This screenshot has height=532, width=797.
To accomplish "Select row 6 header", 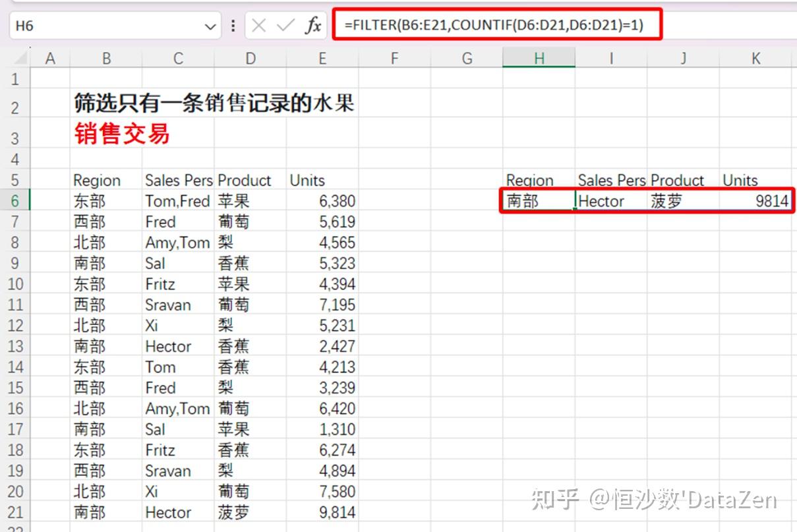I will pos(15,201).
